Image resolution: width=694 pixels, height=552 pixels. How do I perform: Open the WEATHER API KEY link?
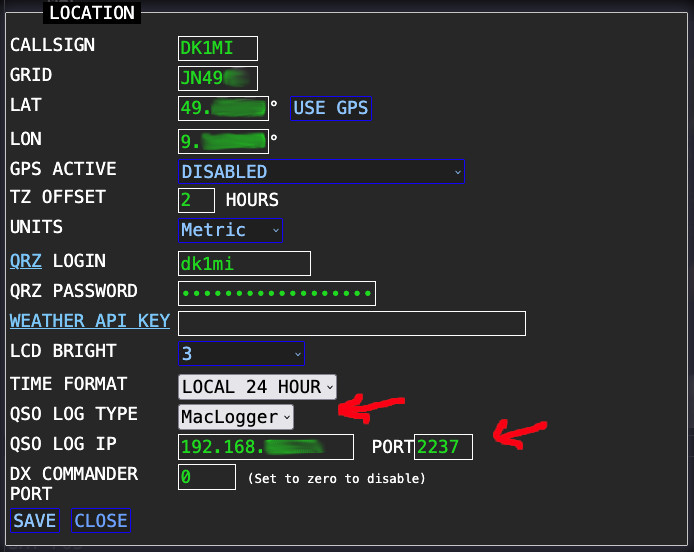[89, 321]
